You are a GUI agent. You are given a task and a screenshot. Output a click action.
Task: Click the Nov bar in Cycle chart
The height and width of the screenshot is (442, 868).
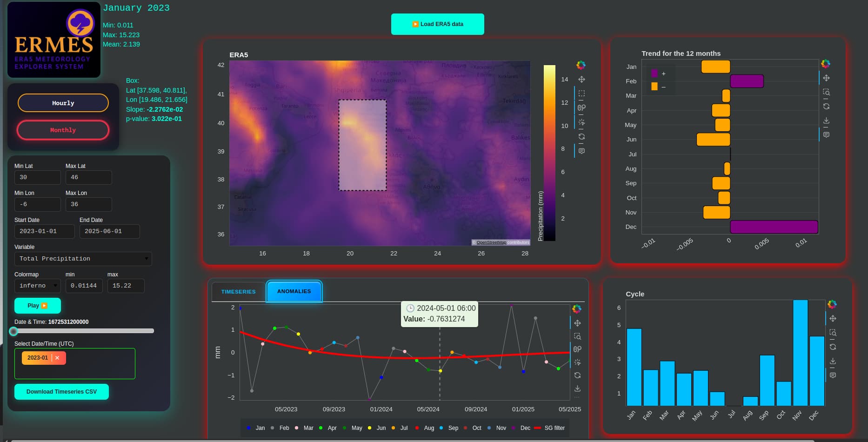click(801, 353)
